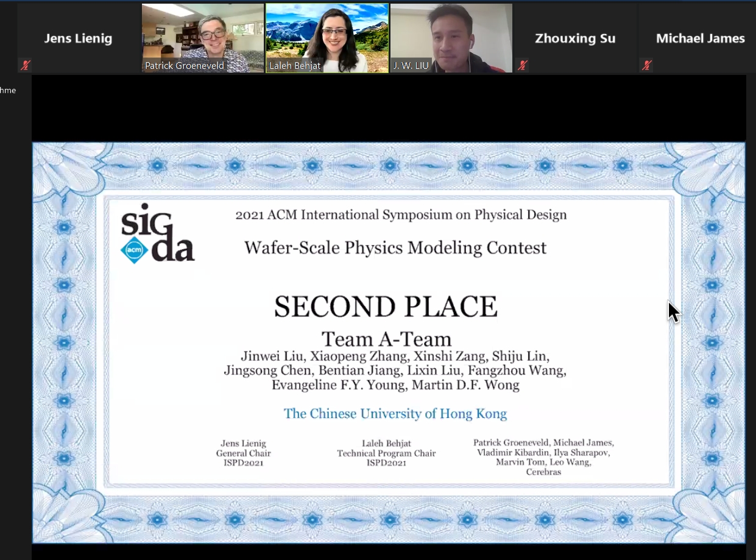The width and height of the screenshot is (756, 560).
Task: Click the partially visible 'hme' participant label
Action: pyautogui.click(x=8, y=90)
